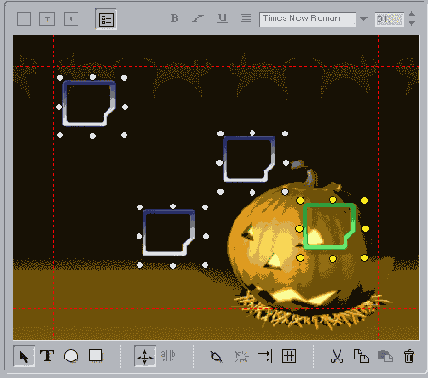Click the copy icon beside scissors

[x=361, y=356]
